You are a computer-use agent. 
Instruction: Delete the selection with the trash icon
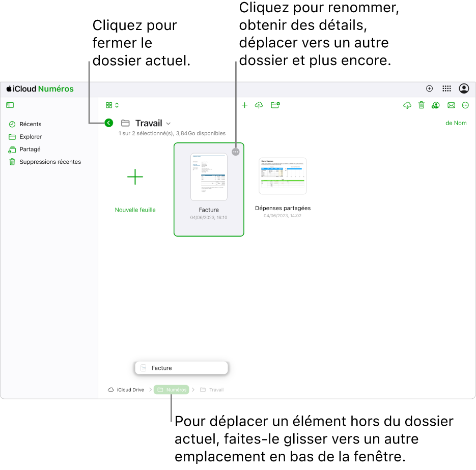coord(422,105)
